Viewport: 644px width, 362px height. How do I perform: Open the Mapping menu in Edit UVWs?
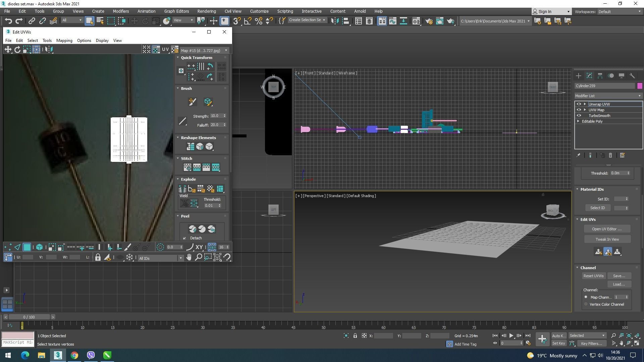tap(64, 41)
